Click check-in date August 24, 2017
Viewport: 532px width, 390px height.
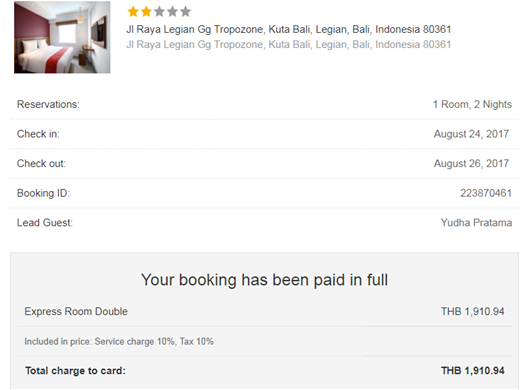tap(471, 134)
